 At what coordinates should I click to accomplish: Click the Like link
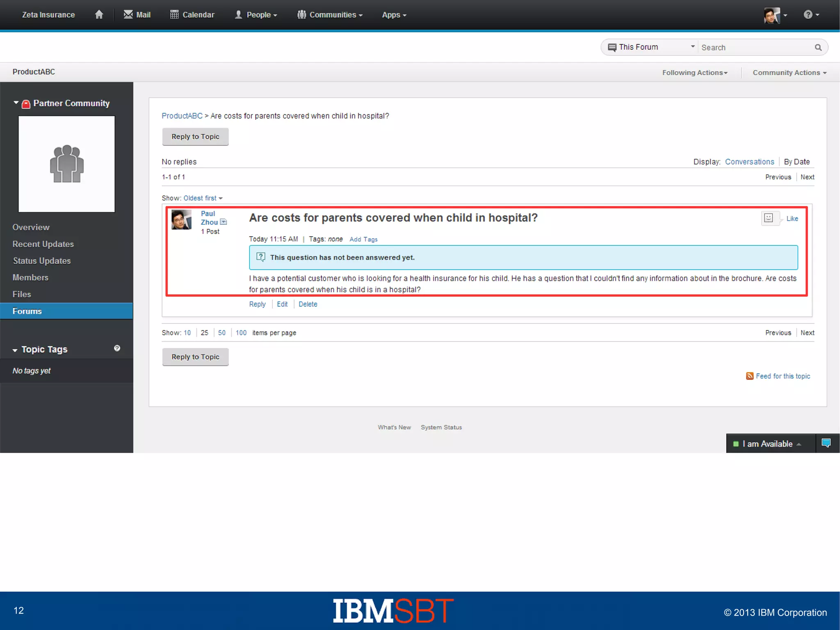pyautogui.click(x=792, y=219)
